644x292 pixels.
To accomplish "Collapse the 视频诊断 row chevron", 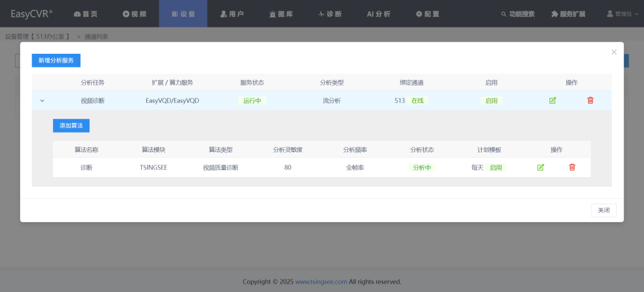I will (x=42, y=101).
